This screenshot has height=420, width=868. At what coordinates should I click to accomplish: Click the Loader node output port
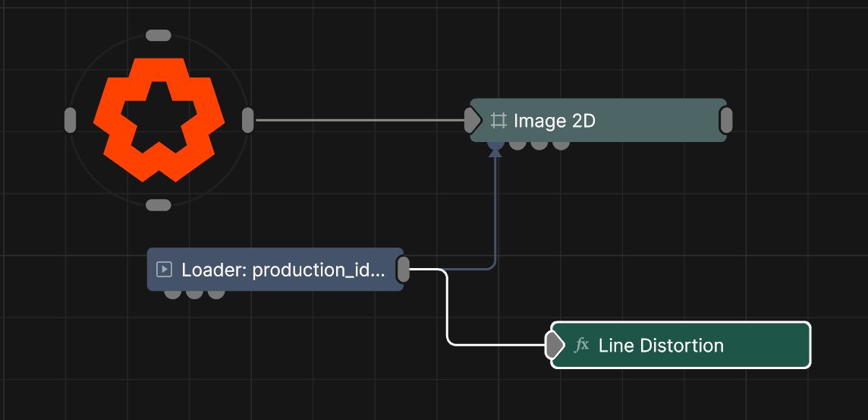[404, 270]
